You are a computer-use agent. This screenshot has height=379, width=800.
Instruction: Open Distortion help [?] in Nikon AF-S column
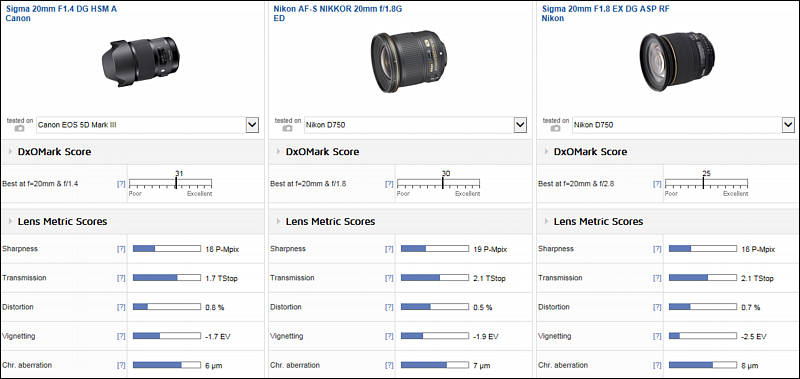click(x=389, y=307)
